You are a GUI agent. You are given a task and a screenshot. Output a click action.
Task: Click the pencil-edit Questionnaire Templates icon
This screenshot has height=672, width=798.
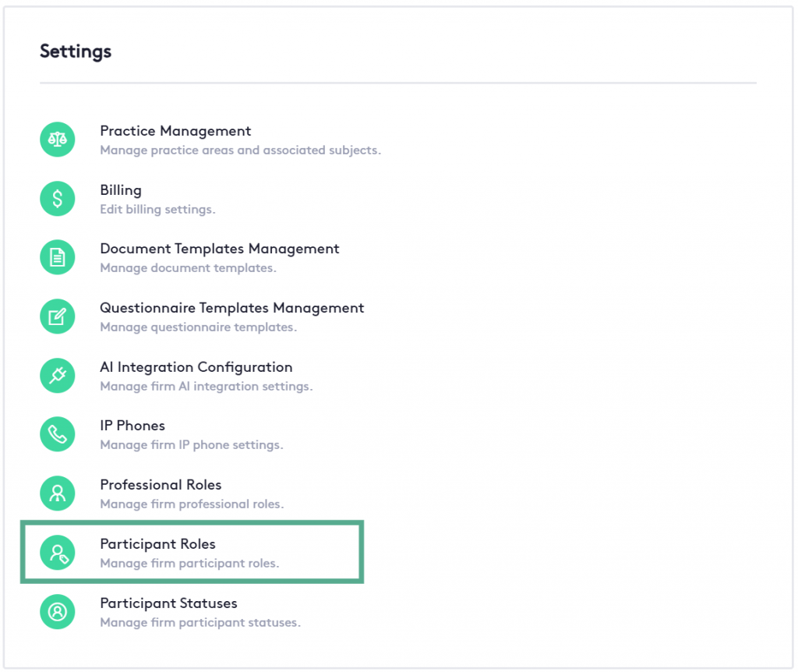pos(58,317)
